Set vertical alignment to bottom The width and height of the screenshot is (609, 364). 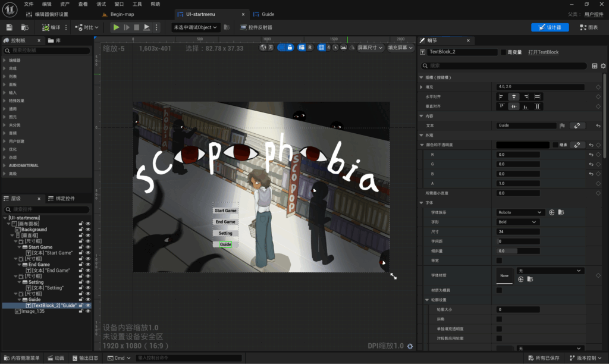click(525, 106)
